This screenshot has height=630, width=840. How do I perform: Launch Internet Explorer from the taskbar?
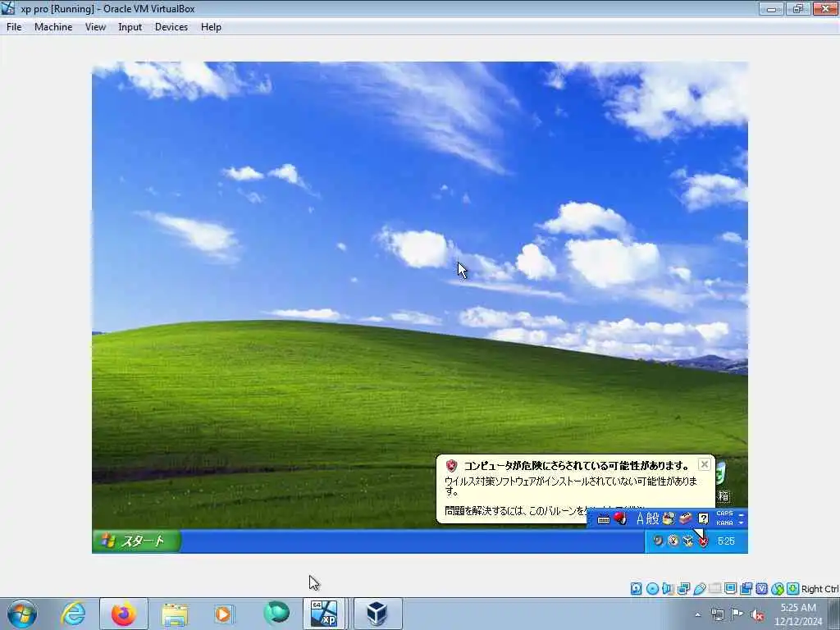[x=73, y=614]
